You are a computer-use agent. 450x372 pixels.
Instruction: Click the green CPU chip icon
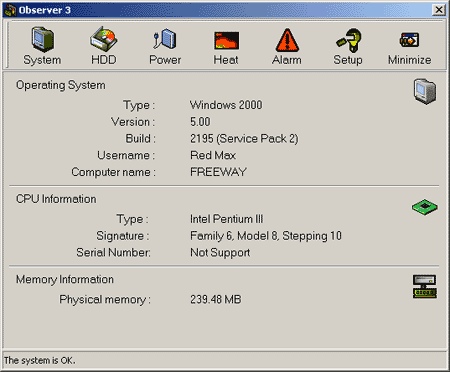point(425,207)
